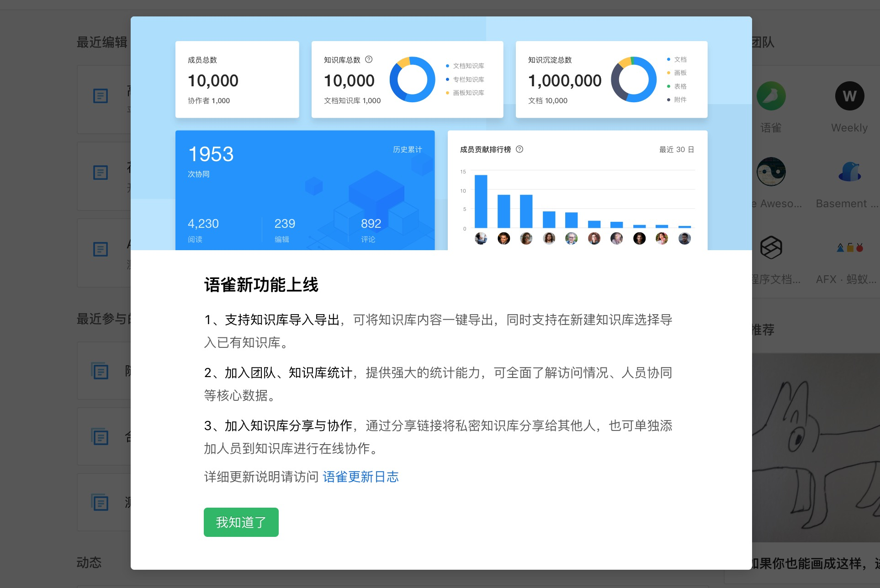Open the Basement blue bird icon
This screenshot has width=880, height=588.
[x=849, y=172]
